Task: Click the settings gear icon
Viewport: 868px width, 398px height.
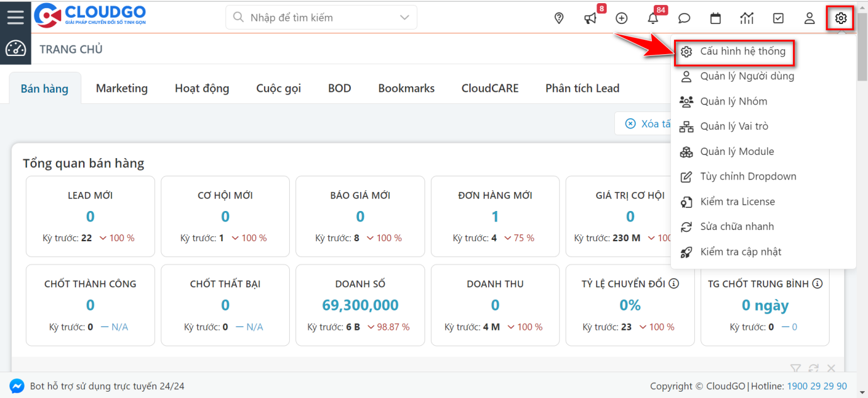Action: (x=841, y=18)
